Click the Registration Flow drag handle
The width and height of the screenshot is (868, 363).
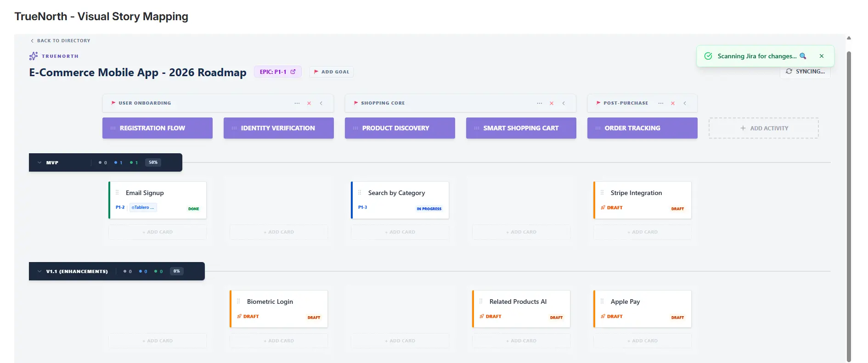click(113, 128)
